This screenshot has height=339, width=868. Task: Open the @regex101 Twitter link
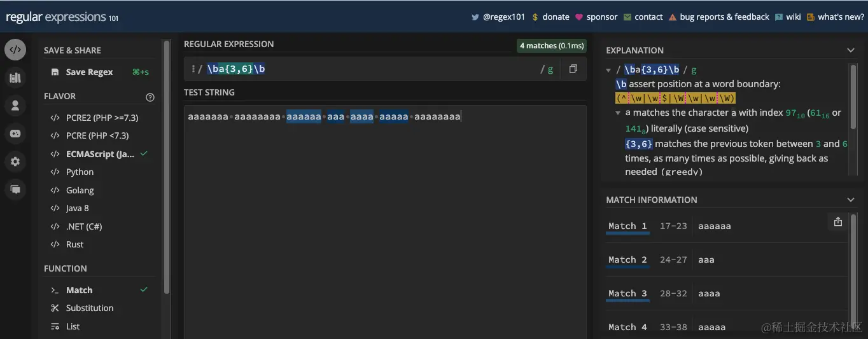pyautogui.click(x=498, y=17)
